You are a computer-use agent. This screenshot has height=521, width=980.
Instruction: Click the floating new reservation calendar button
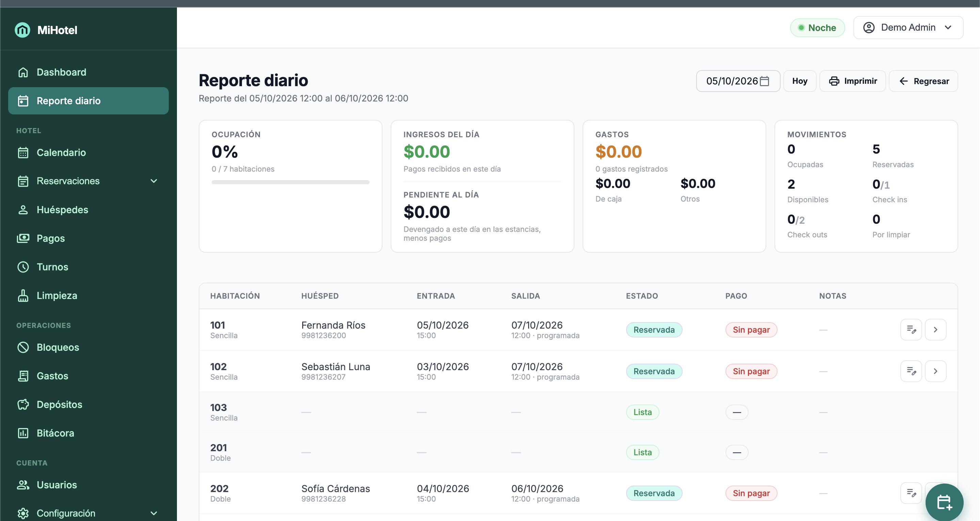click(944, 502)
